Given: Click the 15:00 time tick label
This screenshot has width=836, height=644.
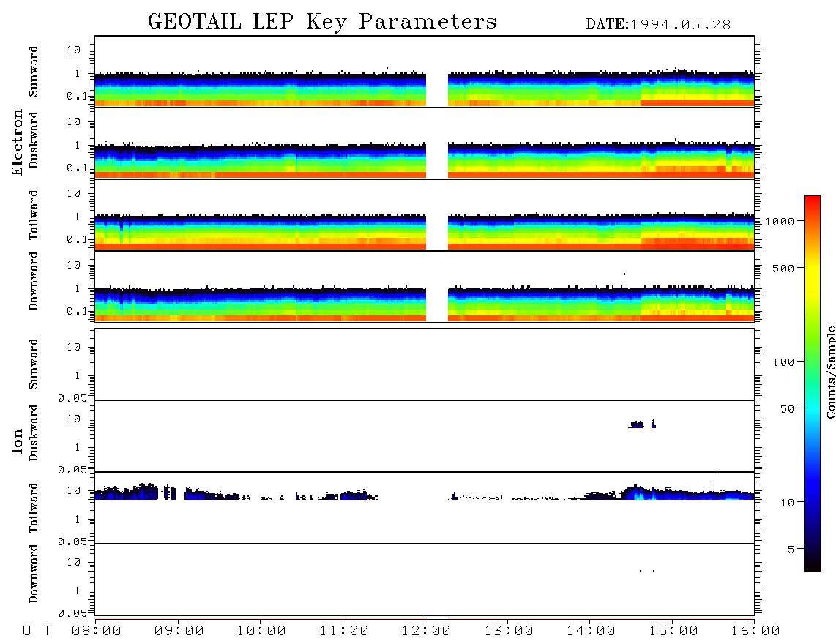Looking at the screenshot, I should pos(673,631).
